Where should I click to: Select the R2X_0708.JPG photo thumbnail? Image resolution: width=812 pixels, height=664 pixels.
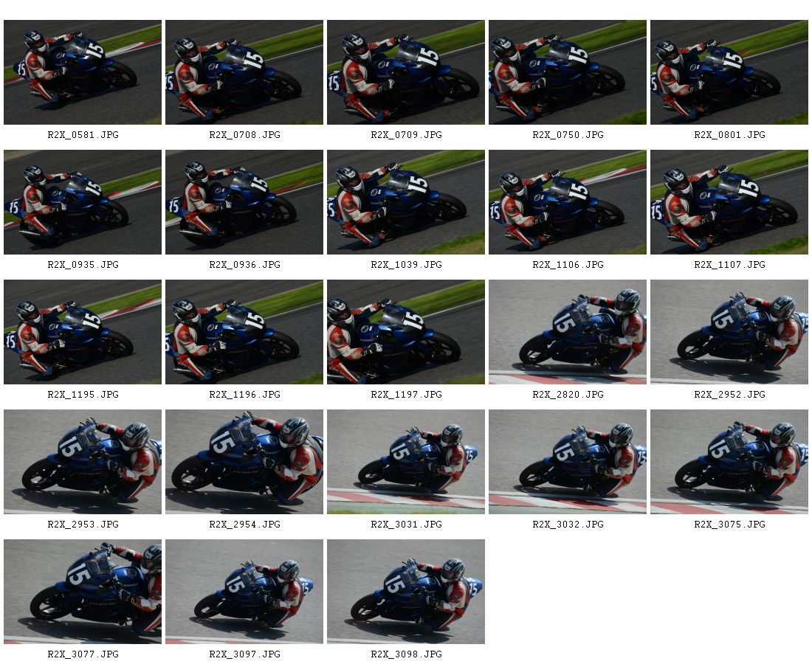tap(244, 72)
